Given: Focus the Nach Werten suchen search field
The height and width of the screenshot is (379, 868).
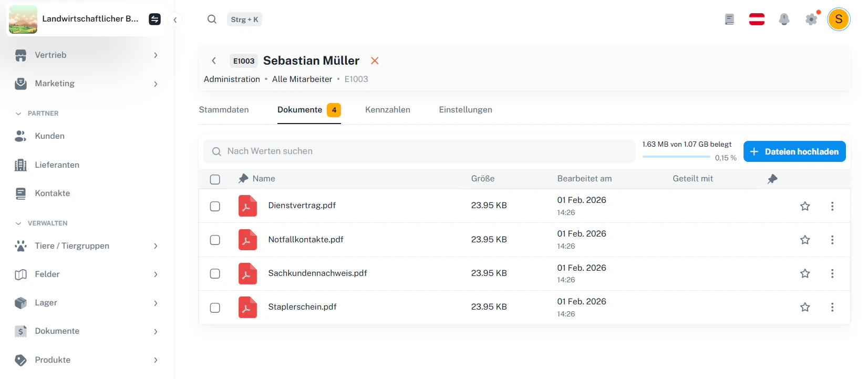Looking at the screenshot, I should (x=419, y=151).
